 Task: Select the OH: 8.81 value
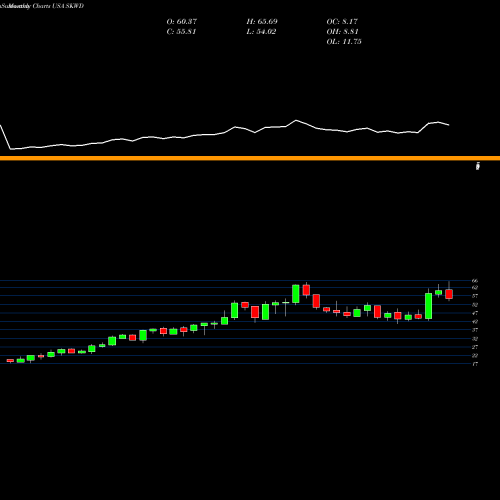coord(343,32)
